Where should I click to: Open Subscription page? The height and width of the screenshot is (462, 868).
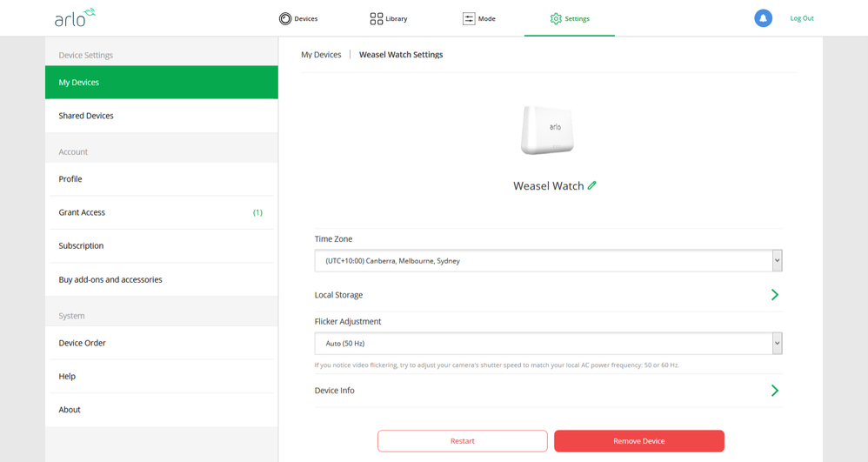click(162, 245)
